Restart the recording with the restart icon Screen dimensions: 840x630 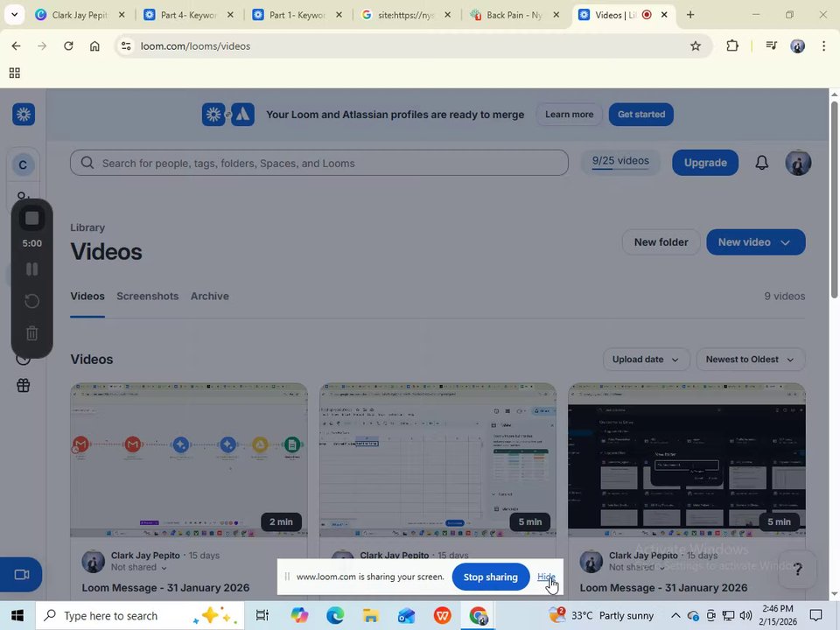click(31, 301)
